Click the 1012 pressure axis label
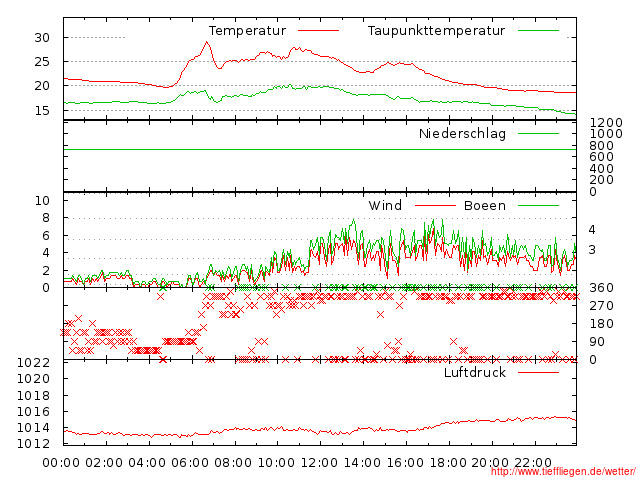Screen dimensions: 640x480 pyautogui.click(x=33, y=444)
